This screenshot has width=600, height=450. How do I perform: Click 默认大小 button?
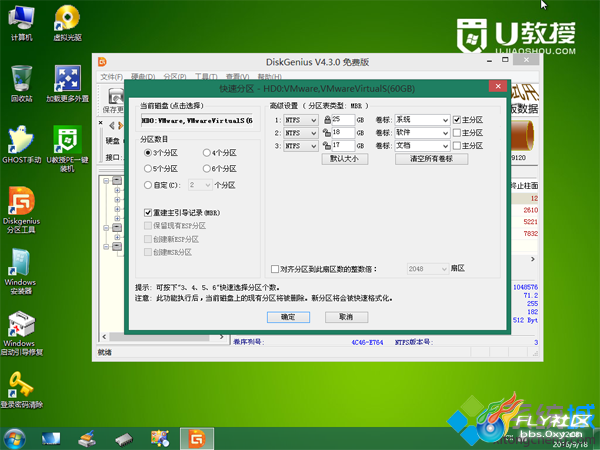tap(345, 159)
